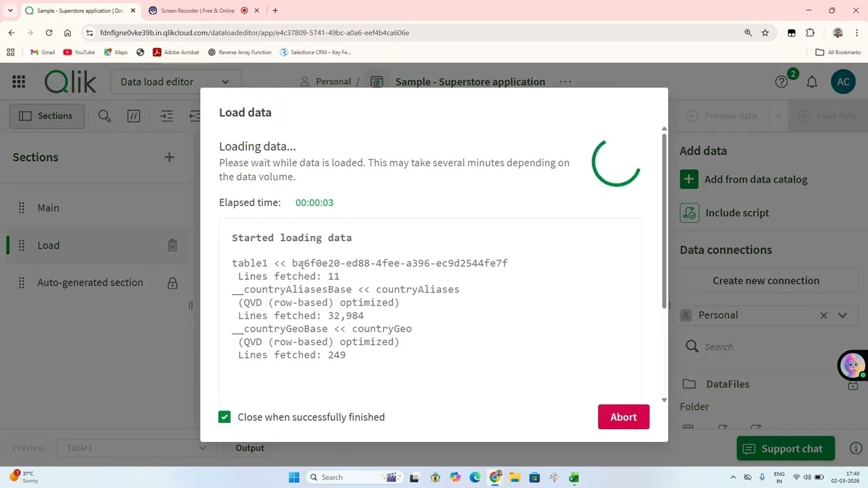Image resolution: width=868 pixels, height=488 pixels.
Task: Add a new section with plus
Action: 170,157
